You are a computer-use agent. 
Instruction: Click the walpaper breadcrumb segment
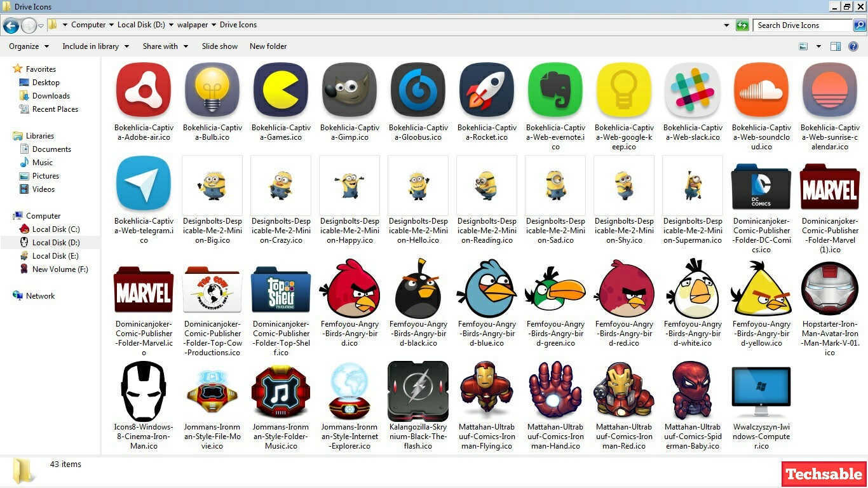[193, 25]
